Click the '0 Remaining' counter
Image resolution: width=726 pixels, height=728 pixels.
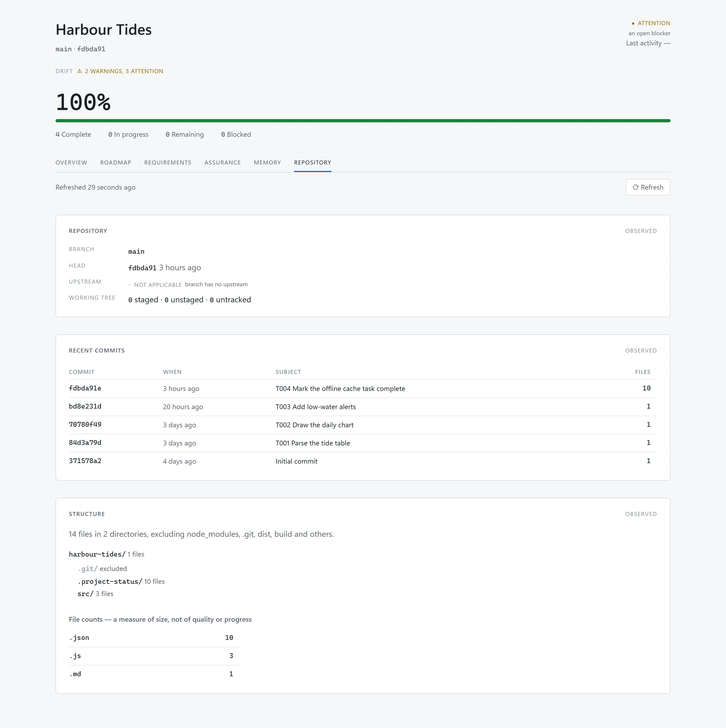tap(184, 135)
